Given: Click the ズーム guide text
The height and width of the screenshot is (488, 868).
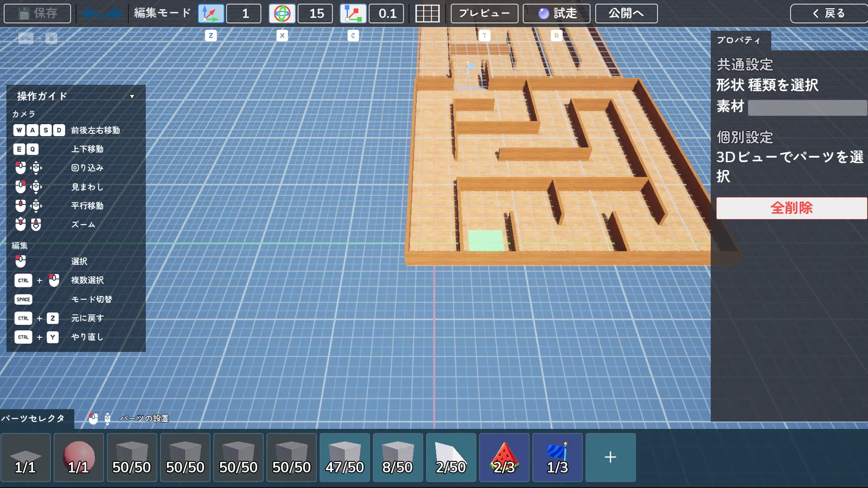Looking at the screenshot, I should [84, 224].
